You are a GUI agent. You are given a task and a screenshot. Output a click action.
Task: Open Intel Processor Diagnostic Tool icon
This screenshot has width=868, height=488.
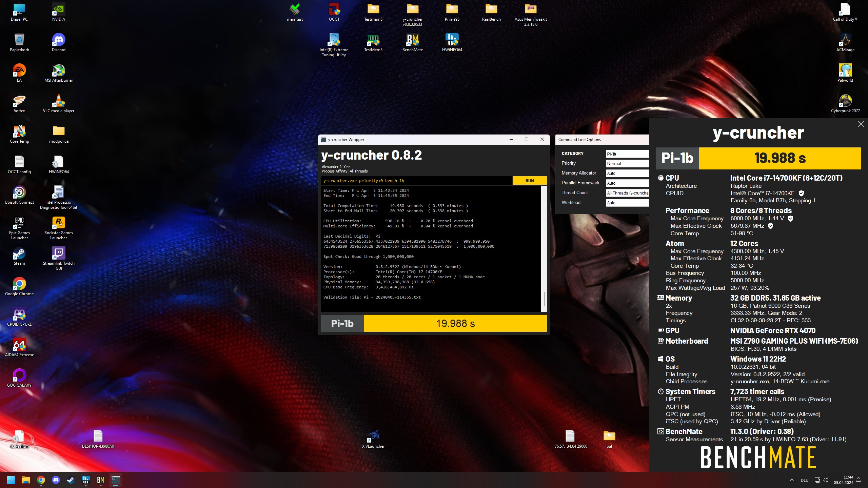click(x=59, y=198)
